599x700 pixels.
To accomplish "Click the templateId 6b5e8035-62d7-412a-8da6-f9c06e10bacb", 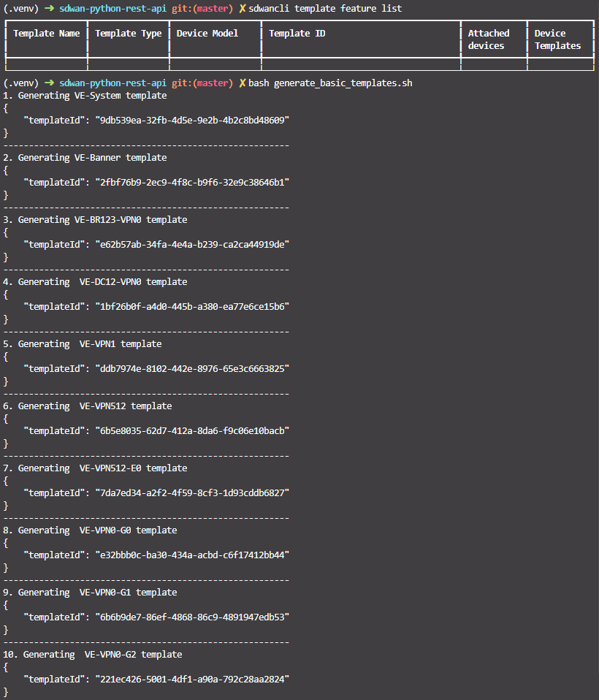I will coord(192,430).
